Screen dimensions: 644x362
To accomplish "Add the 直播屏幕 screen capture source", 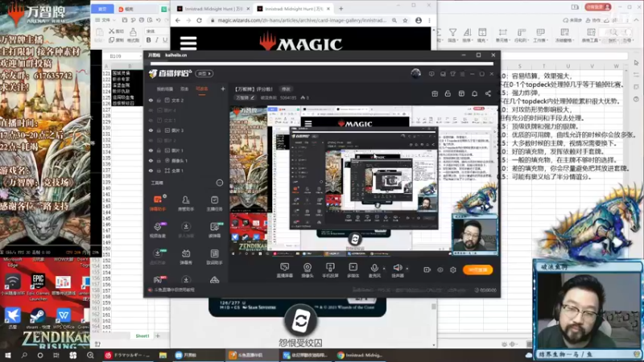I will pyautogui.click(x=285, y=270).
